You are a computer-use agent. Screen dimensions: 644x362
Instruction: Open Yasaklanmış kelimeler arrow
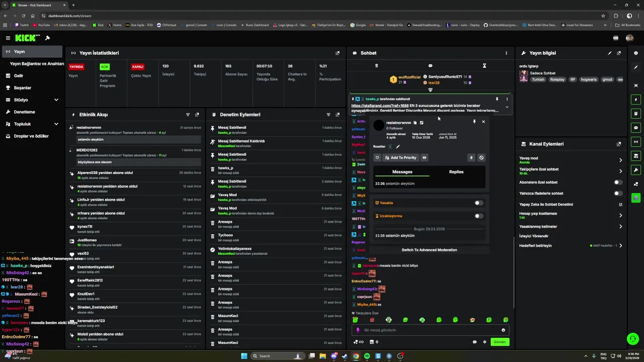click(620, 227)
